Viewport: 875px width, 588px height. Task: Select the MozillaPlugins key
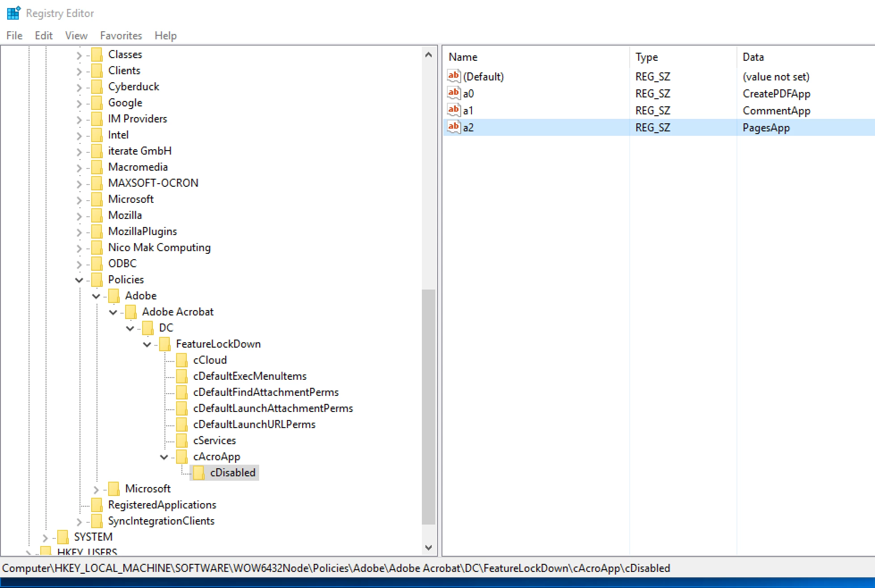point(143,231)
